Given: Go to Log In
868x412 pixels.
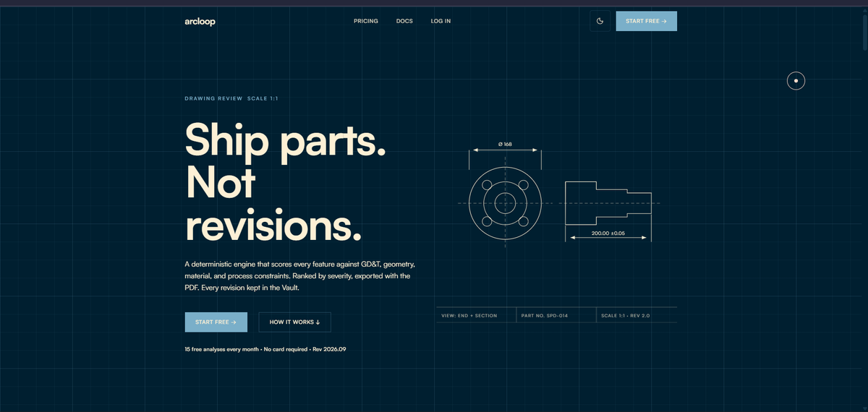Looking at the screenshot, I should (441, 21).
